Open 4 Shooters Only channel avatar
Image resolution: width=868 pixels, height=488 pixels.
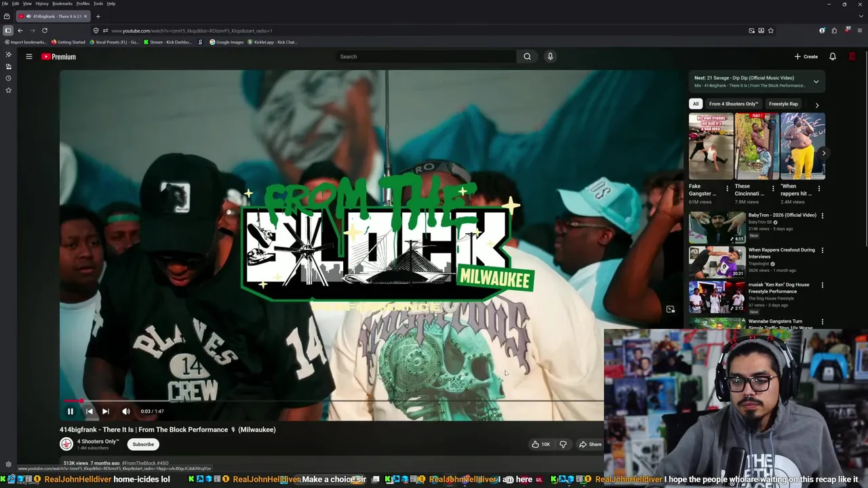(x=66, y=445)
